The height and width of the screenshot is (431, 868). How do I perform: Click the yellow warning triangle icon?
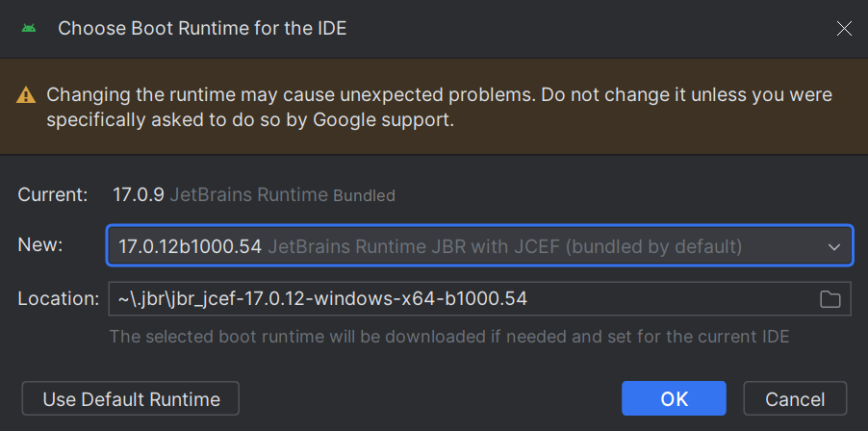click(26, 95)
